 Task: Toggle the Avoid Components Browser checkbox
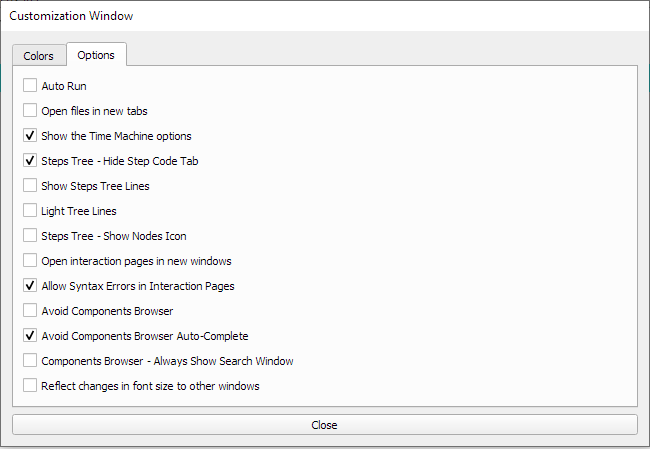click(30, 311)
